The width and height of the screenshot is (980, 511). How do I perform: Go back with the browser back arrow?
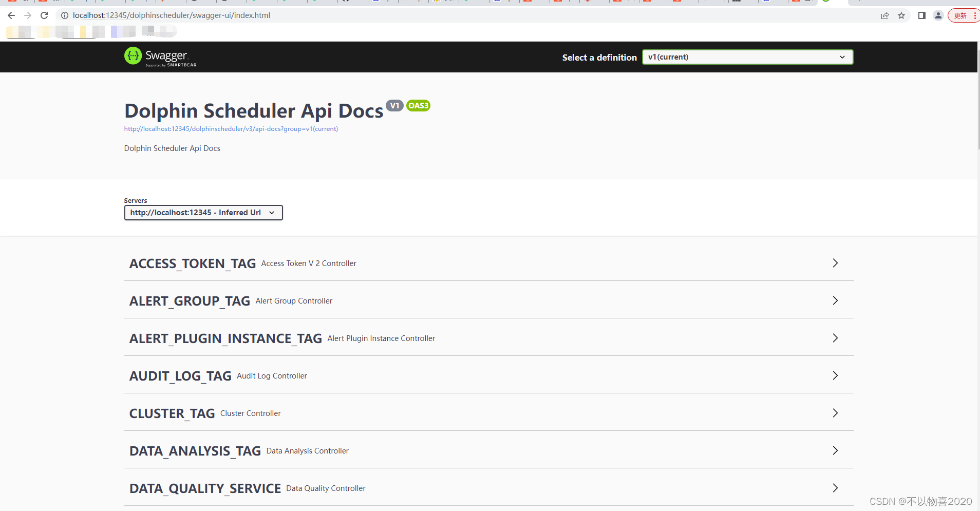11,15
